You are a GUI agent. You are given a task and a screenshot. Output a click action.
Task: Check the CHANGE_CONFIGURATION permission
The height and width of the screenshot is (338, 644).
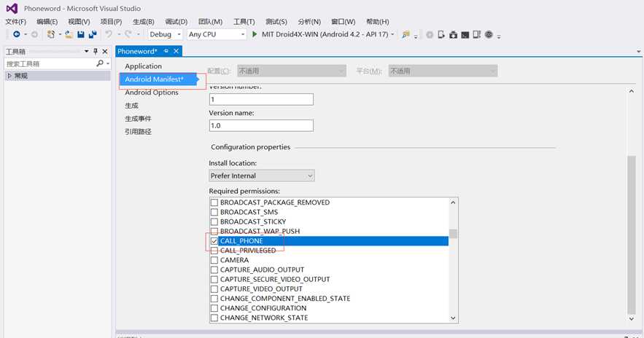point(214,308)
